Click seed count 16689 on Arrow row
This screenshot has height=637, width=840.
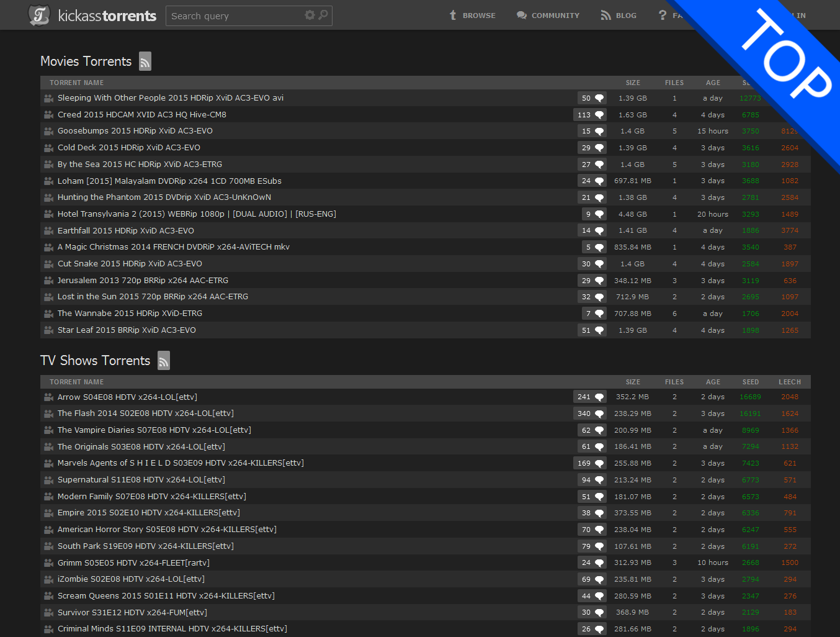point(750,397)
